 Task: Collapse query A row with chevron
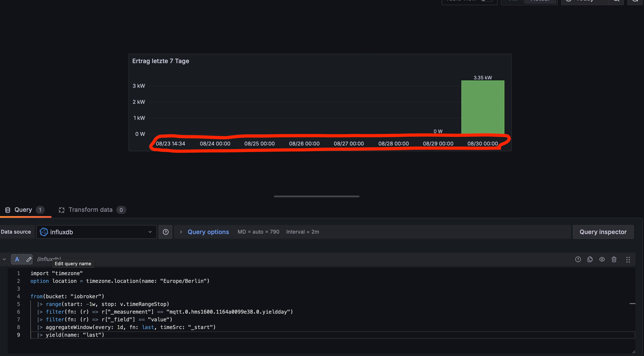(x=4, y=259)
